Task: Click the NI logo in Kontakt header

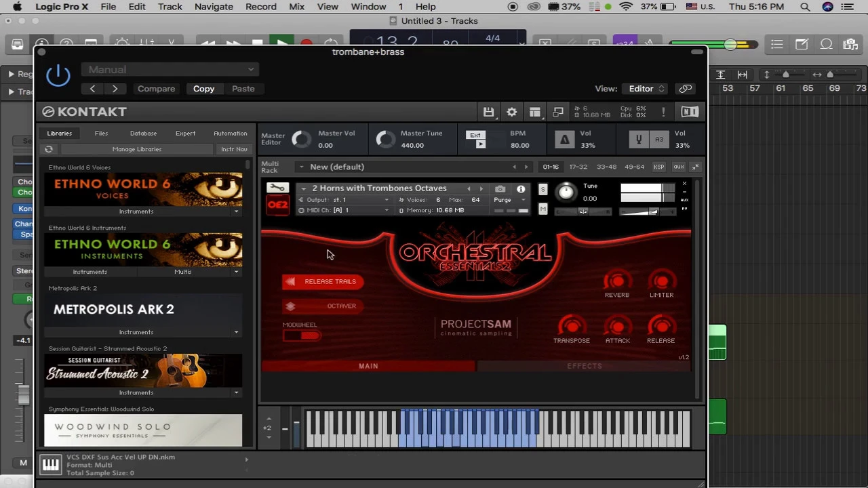Action: tap(690, 112)
